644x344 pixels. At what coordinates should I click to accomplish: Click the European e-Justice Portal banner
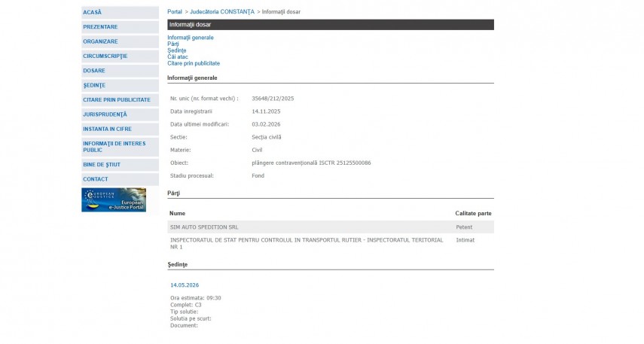(114, 199)
